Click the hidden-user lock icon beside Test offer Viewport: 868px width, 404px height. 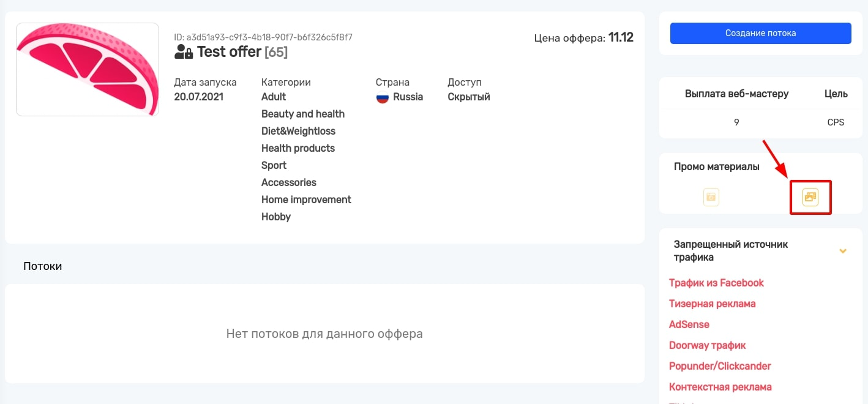[184, 52]
